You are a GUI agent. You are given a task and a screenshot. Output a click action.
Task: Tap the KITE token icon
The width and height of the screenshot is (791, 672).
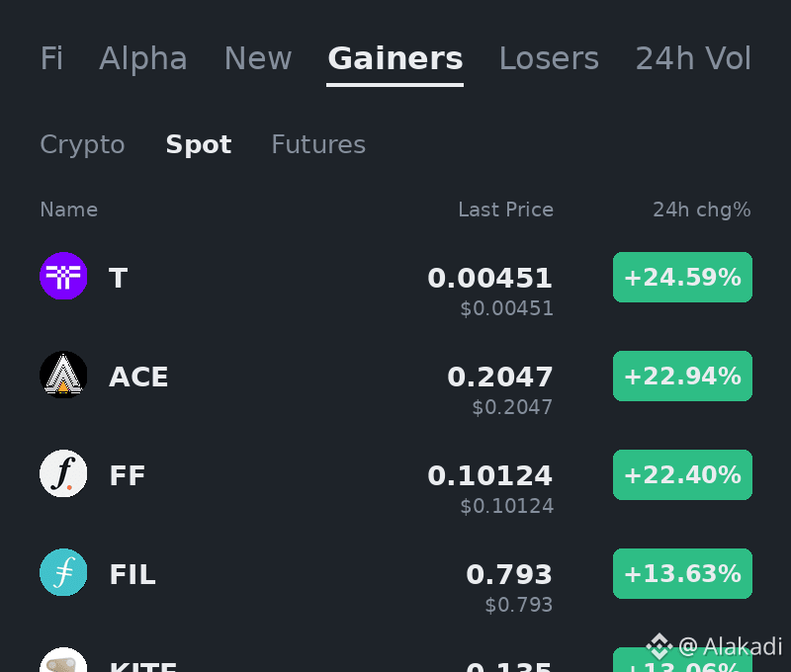(63, 660)
